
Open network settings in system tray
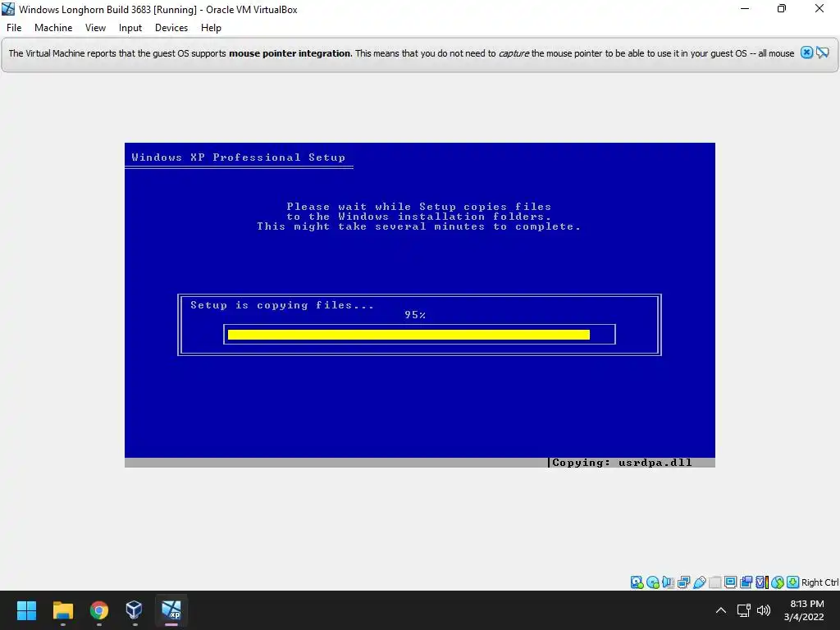743,610
